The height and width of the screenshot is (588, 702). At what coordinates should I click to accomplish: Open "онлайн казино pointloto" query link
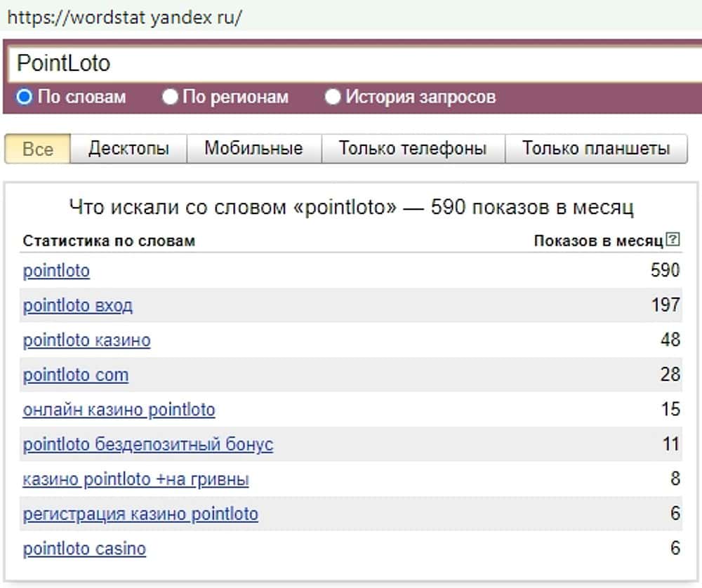[119, 410]
